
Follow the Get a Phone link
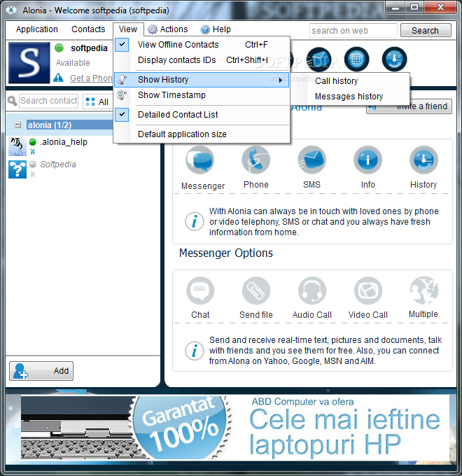coord(91,78)
